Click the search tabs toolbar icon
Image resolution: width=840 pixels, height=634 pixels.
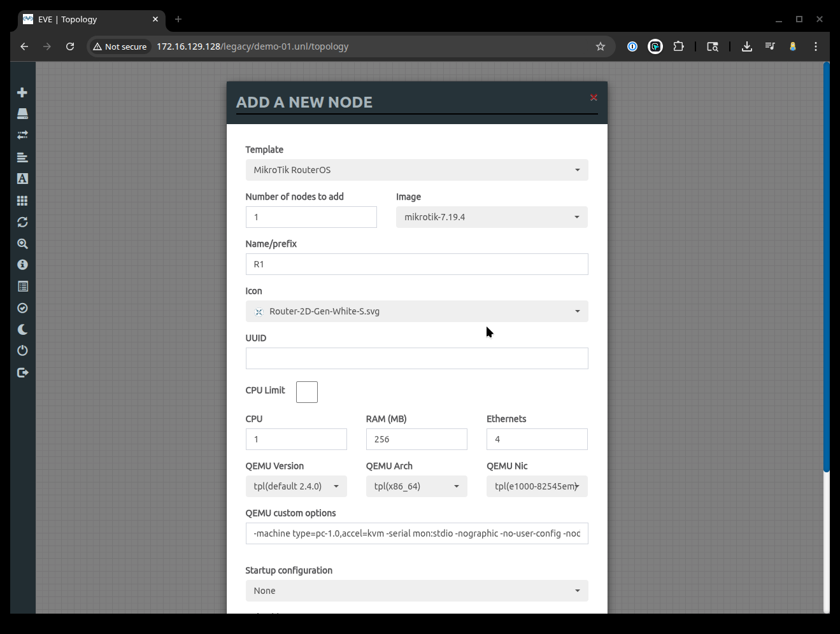tap(713, 46)
